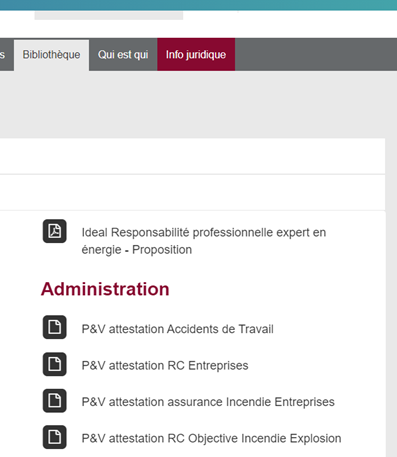397x457 pixels.
Task: Open Ideal Responsabilité professionnelle expert en énergie link
Action: pyautogui.click(x=204, y=241)
